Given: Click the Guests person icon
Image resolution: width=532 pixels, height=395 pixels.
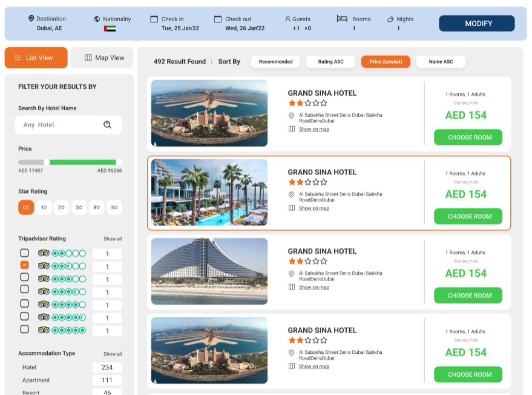Looking at the screenshot, I should (287, 19).
